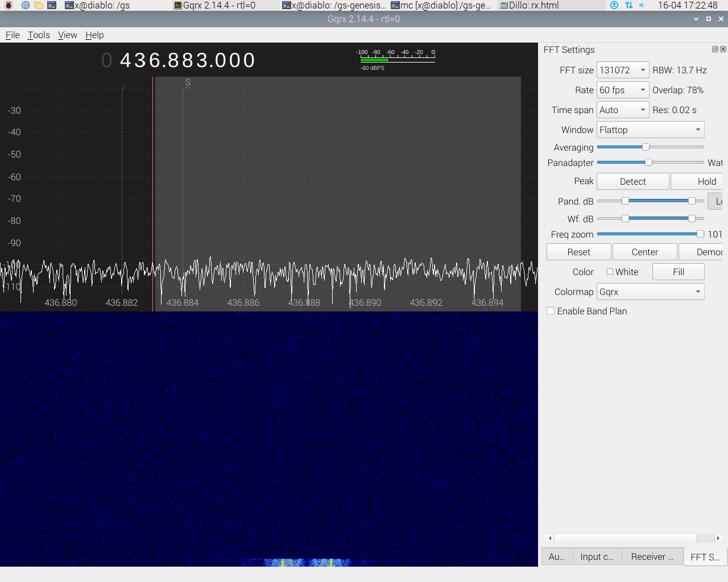Open the Colormap Gqrx dropdown

pos(650,292)
